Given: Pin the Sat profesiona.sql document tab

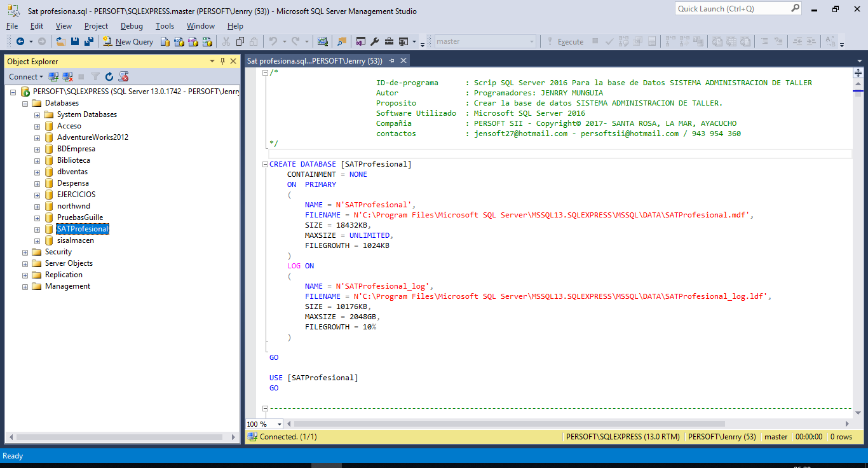Looking at the screenshot, I should click(391, 61).
